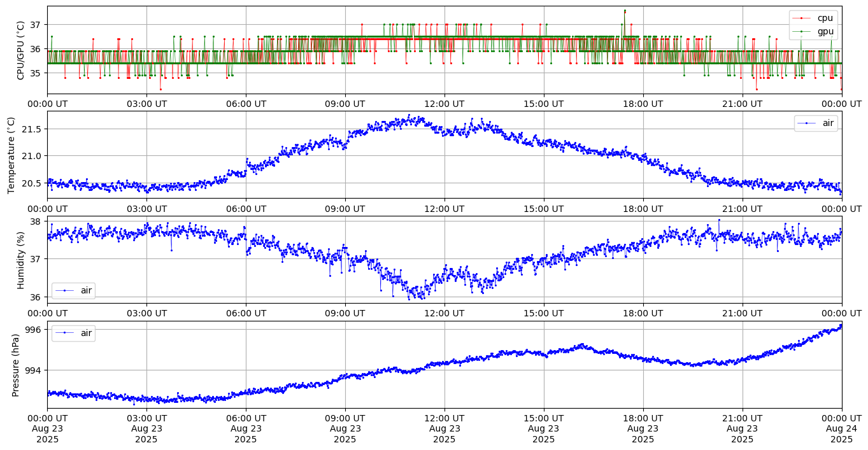The image size is (868, 450).
Task: Click '21:00 UT' under the Humidity plot
Action: (x=743, y=313)
